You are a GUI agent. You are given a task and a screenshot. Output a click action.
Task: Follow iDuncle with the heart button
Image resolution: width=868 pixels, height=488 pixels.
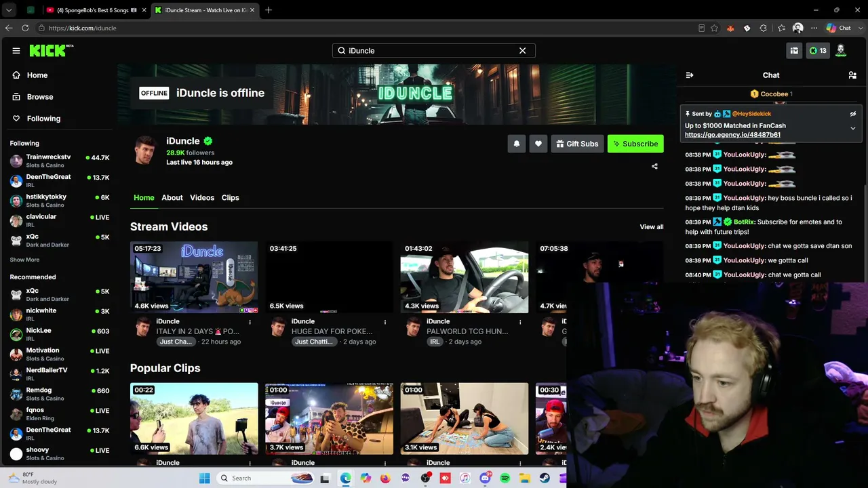[x=538, y=144]
